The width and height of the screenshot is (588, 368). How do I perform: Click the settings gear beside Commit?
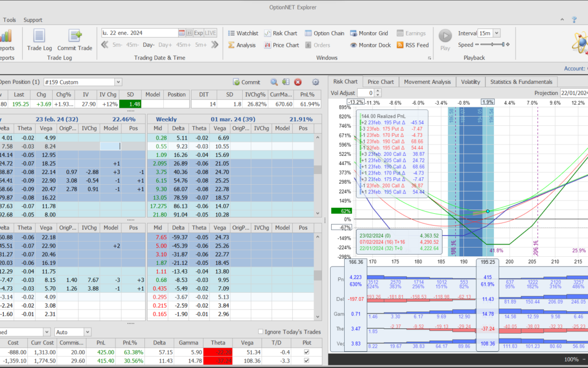[x=315, y=82]
